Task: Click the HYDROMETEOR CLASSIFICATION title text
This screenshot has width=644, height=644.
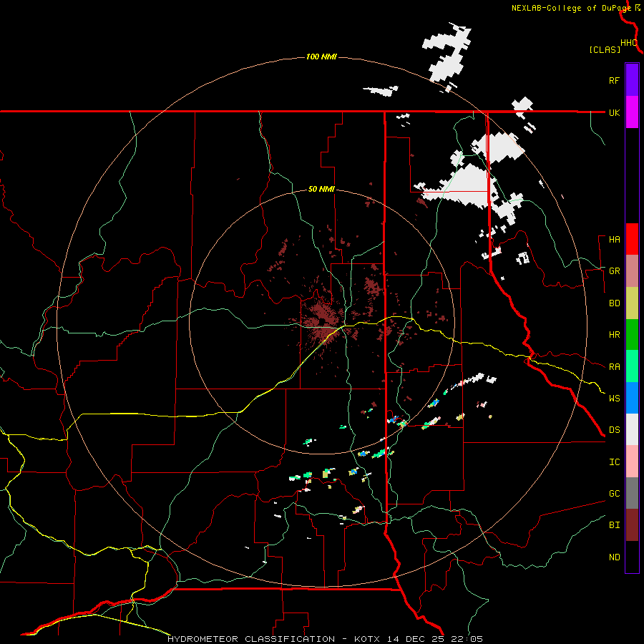Action: pos(251,639)
